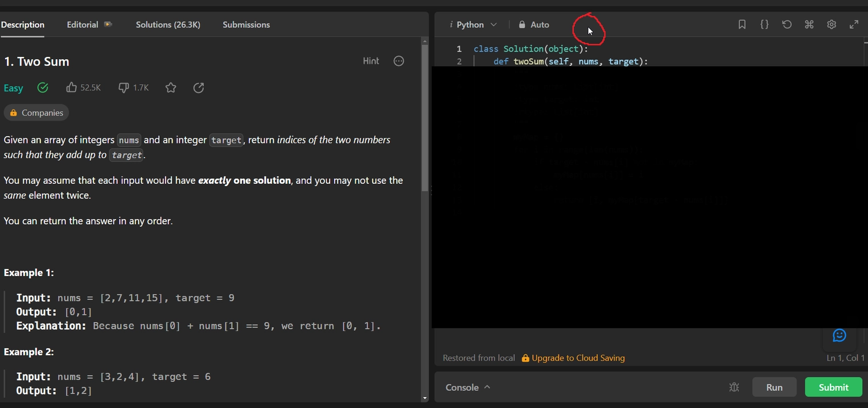This screenshot has height=408, width=868.
Task: Open the Solutions (26.3K) tab
Action: [168, 24]
